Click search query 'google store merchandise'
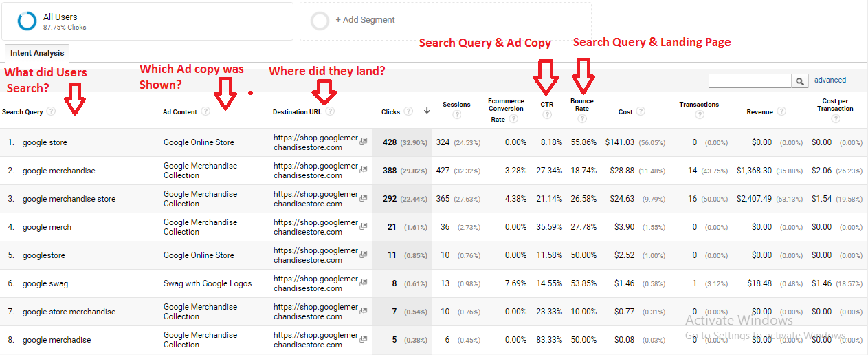This screenshot has width=868, height=355. [x=69, y=312]
